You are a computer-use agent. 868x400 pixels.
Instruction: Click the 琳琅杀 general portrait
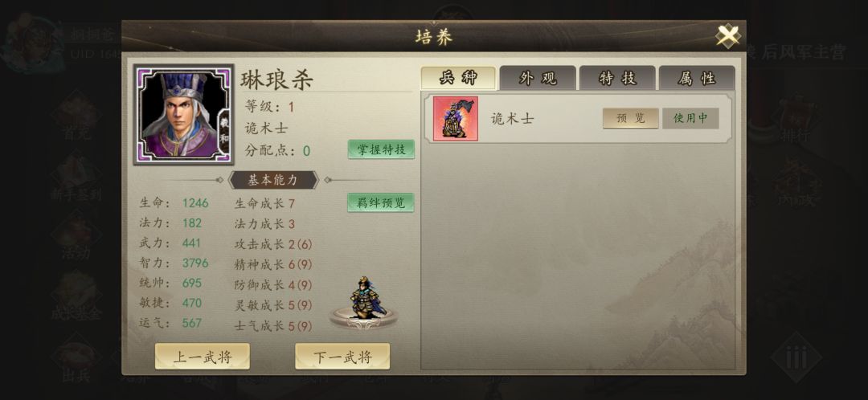[183, 115]
